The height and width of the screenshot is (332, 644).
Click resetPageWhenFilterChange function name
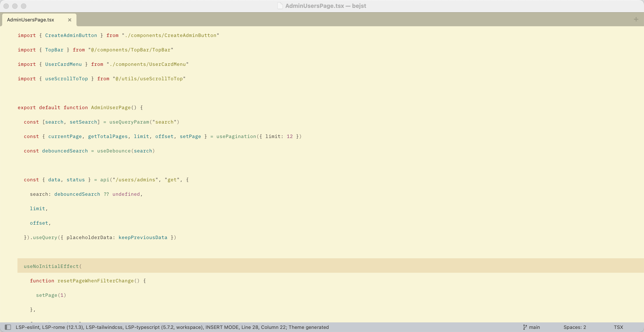[95, 281]
